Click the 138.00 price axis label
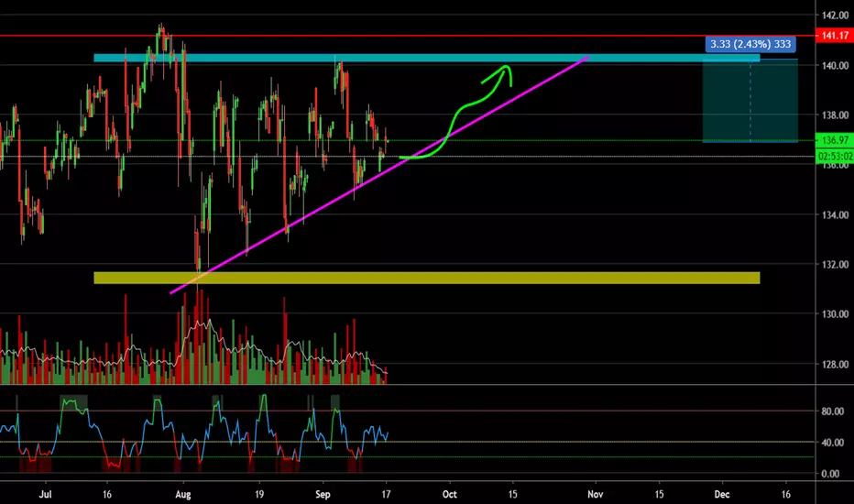This screenshot has width=854, height=504. (x=835, y=115)
